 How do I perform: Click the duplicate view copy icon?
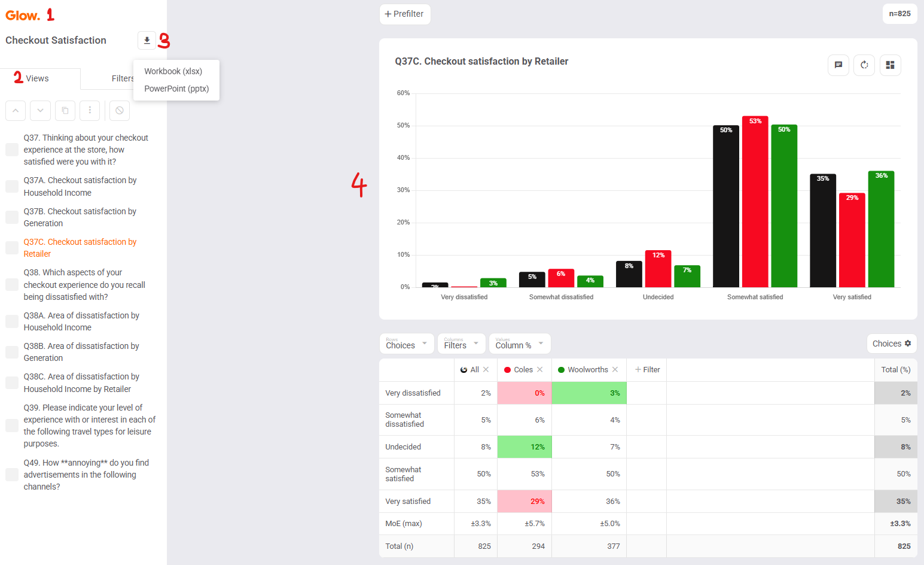point(65,110)
